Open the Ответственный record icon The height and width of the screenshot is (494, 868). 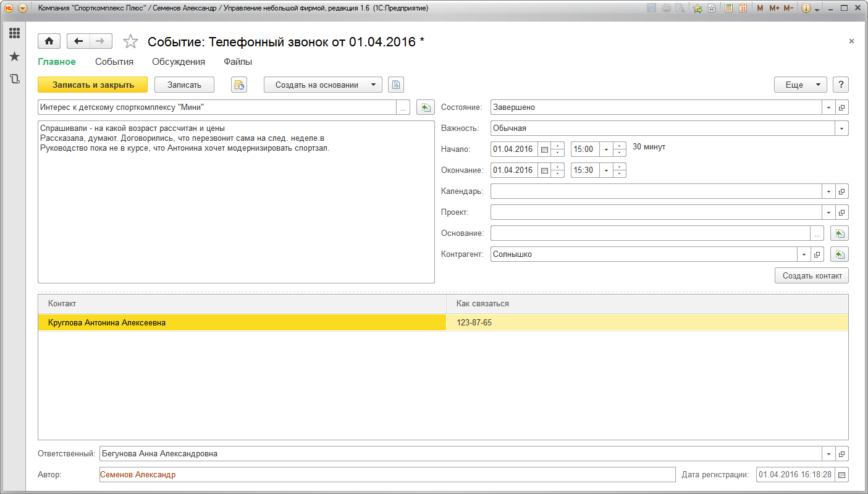(841, 454)
